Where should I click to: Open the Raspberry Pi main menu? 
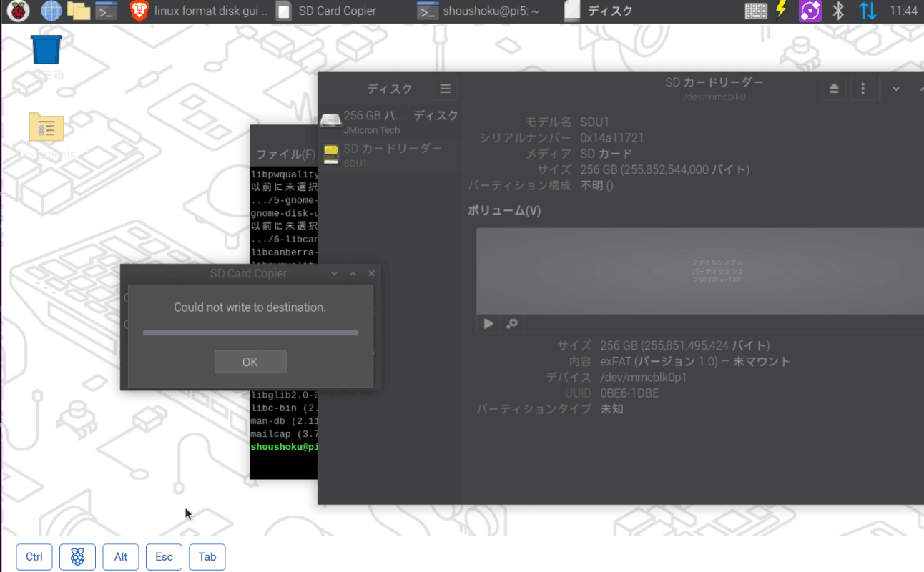[x=18, y=11]
